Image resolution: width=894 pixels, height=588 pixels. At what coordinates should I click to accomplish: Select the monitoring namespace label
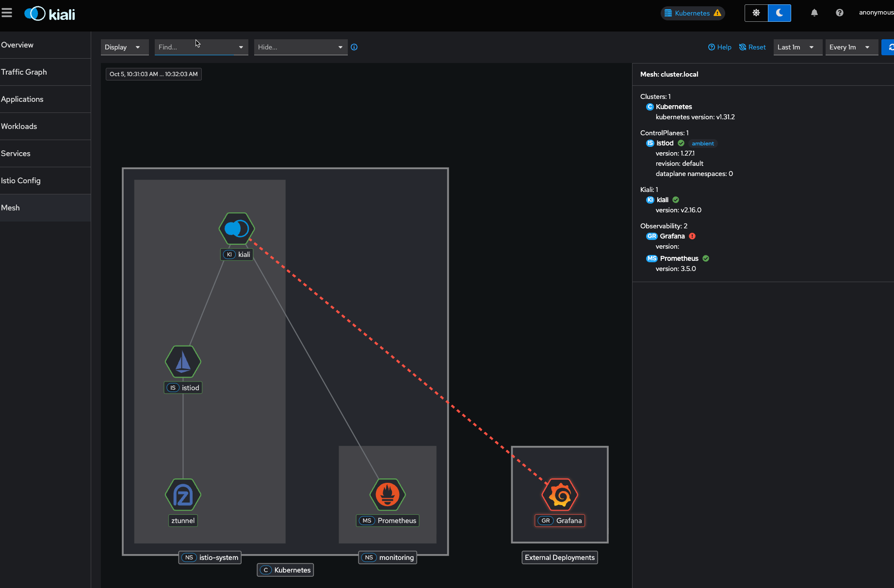coord(388,557)
